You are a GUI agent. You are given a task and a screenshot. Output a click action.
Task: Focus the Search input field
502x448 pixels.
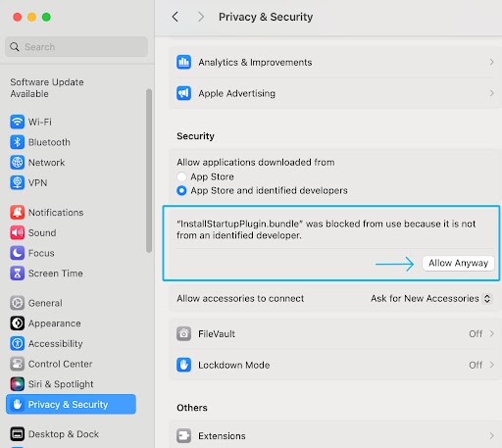click(76, 47)
